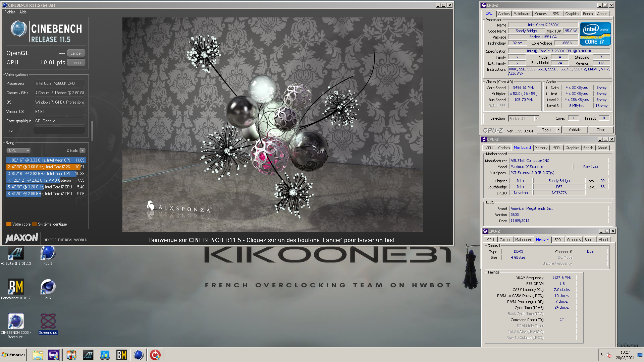Screen dimensions: 644x362
Task: Click the Cinebench logo sphere
Action: (19, 29)
